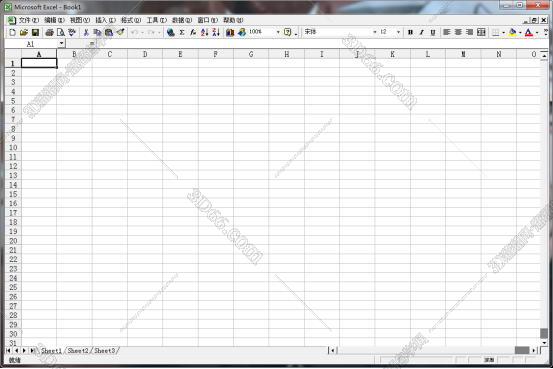Click the Paste clipboard icon
This screenshot has width=553, height=369.
[109, 32]
